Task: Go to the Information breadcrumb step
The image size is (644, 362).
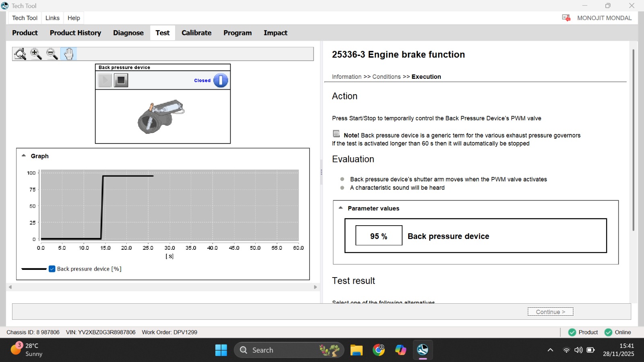Action: click(347, 77)
